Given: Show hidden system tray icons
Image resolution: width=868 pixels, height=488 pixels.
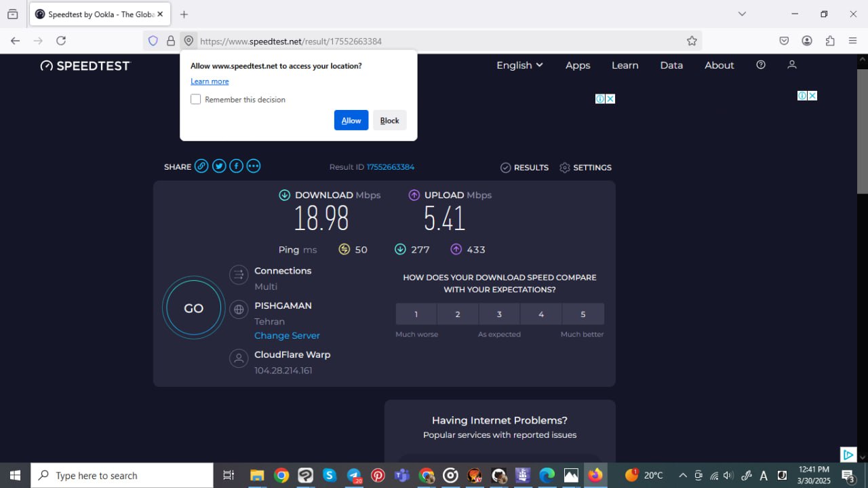Looking at the screenshot, I should click(682, 476).
